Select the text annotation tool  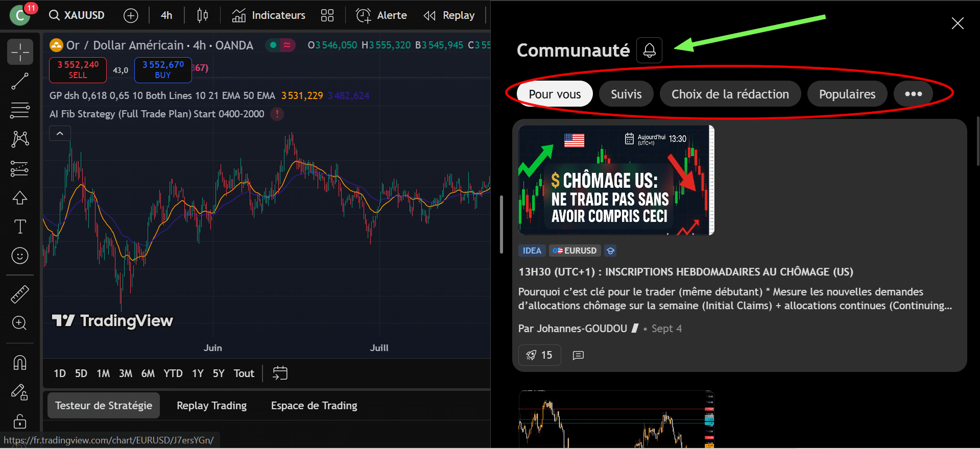pyautogui.click(x=20, y=227)
